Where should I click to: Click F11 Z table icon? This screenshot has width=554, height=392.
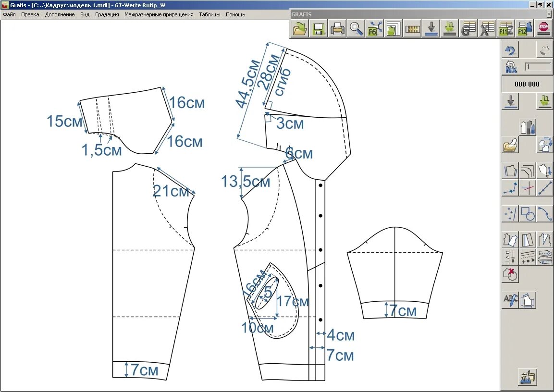[506, 28]
